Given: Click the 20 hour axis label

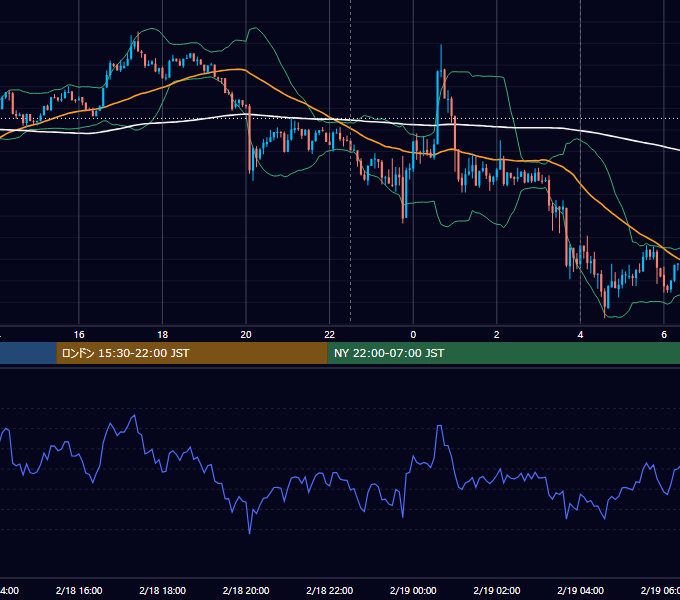Looking at the screenshot, I should (x=246, y=335).
